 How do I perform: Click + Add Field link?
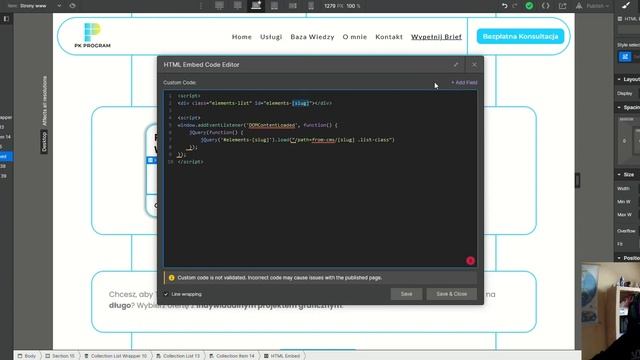point(464,82)
